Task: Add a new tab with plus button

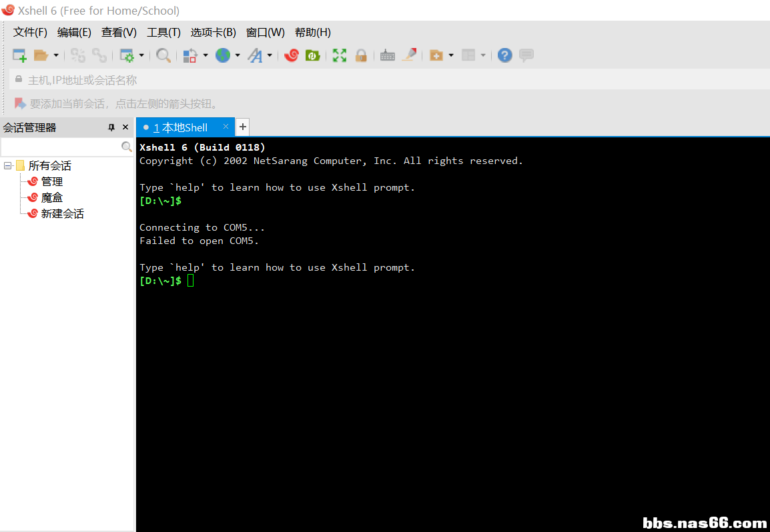Action: pos(243,127)
